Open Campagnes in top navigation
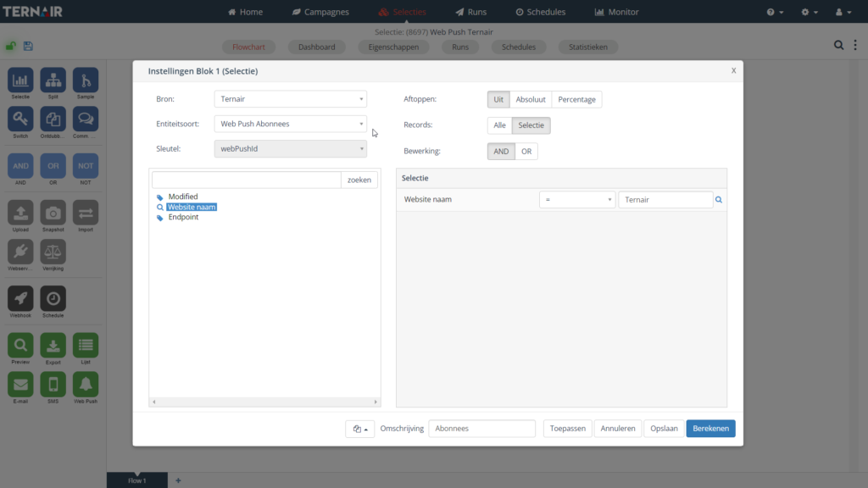 tap(320, 12)
